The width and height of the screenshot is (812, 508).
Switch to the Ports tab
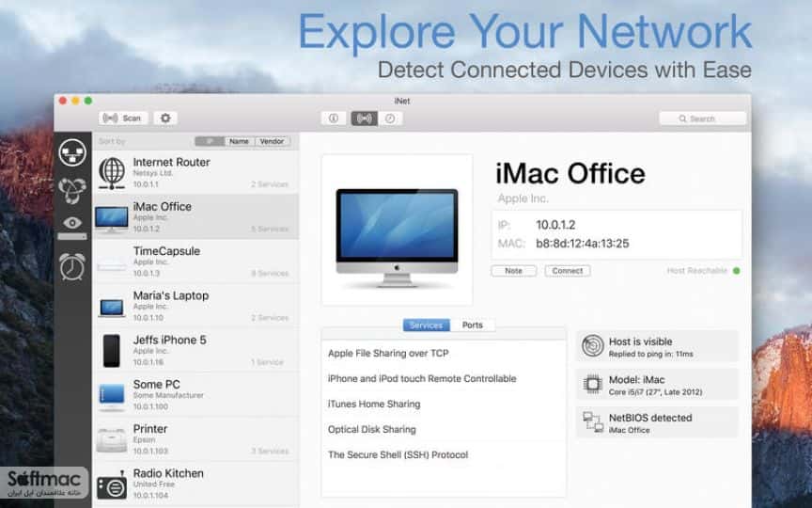[473, 325]
